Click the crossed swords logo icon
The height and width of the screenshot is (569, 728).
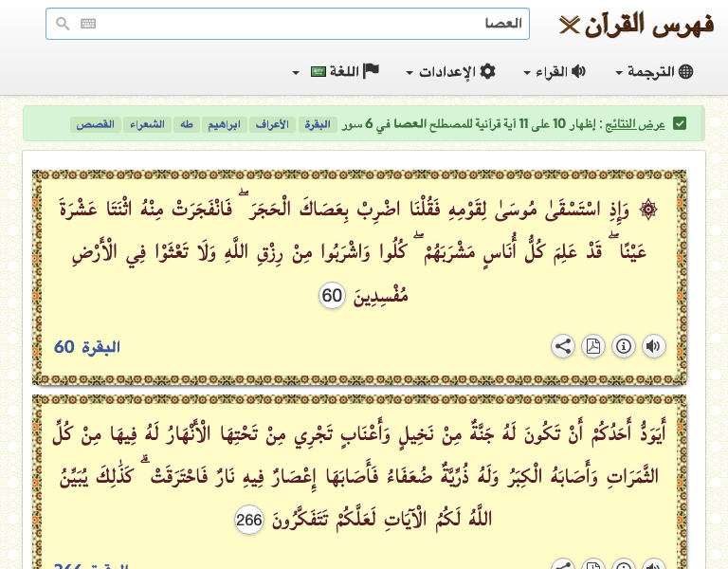(x=569, y=25)
